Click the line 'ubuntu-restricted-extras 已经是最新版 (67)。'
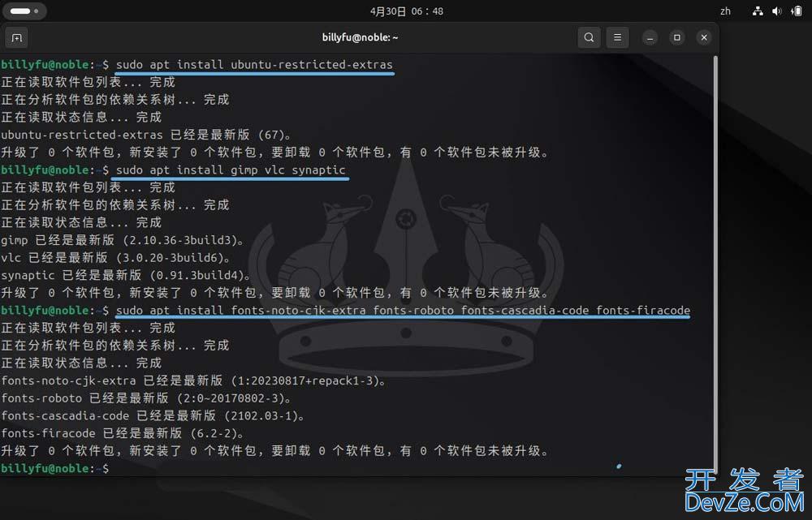Image resolution: width=812 pixels, height=520 pixels. click(146, 135)
